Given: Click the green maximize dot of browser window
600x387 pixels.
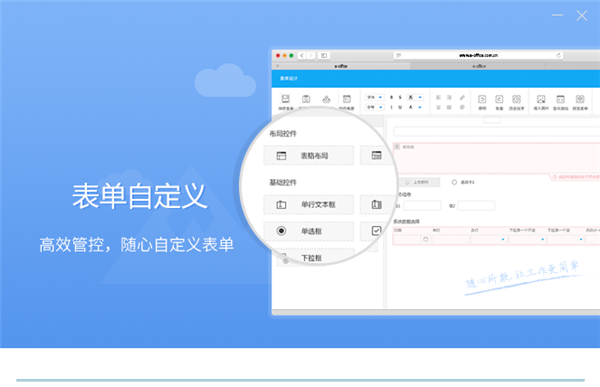Looking at the screenshot, I should coord(291,56).
